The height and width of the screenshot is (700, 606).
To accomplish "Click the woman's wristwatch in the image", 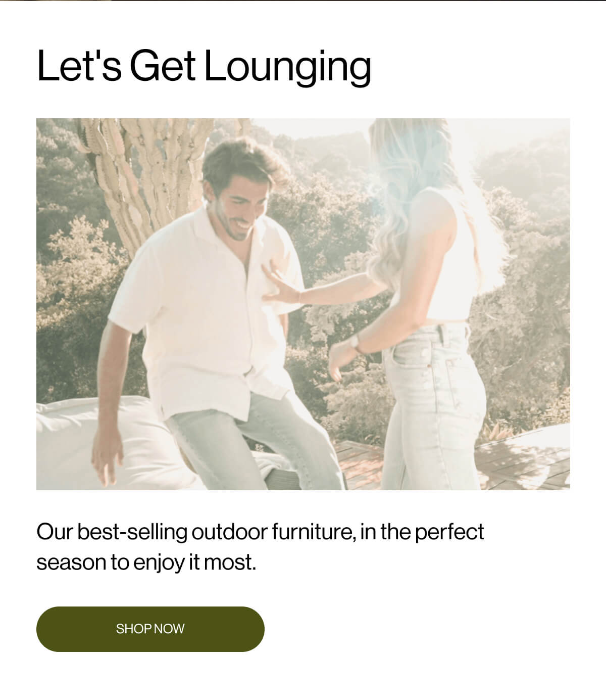I will [x=355, y=344].
